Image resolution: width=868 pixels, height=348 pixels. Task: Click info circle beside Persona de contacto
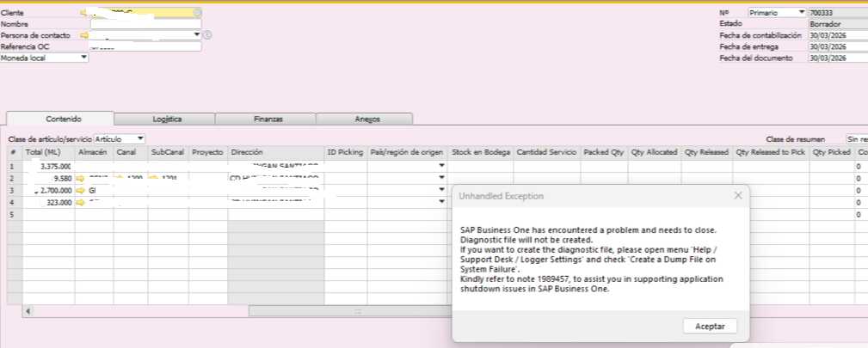pos(207,35)
